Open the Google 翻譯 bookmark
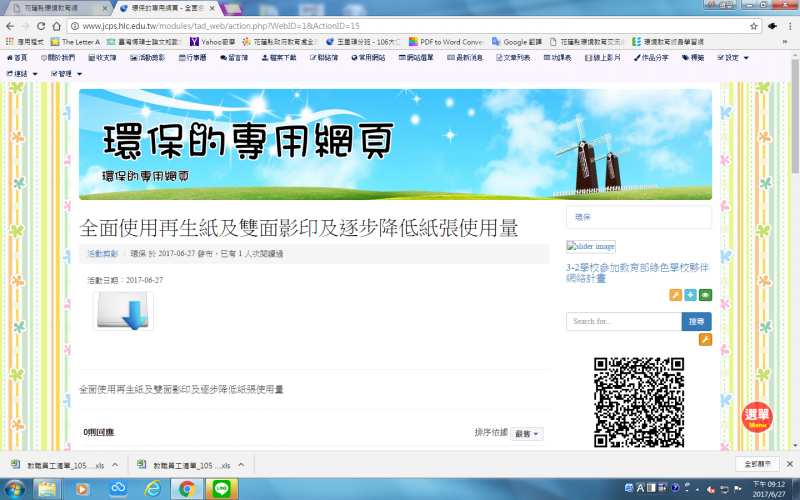 click(x=517, y=42)
